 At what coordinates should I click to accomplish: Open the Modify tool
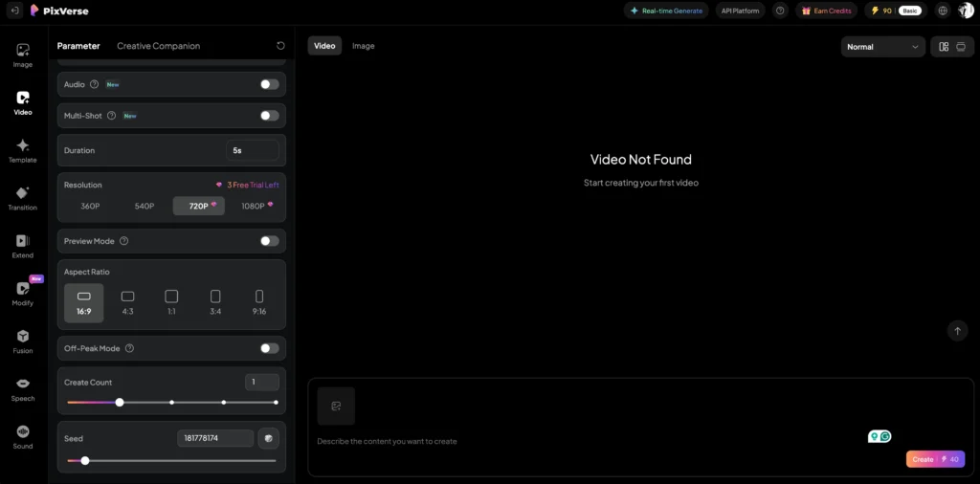pos(23,294)
